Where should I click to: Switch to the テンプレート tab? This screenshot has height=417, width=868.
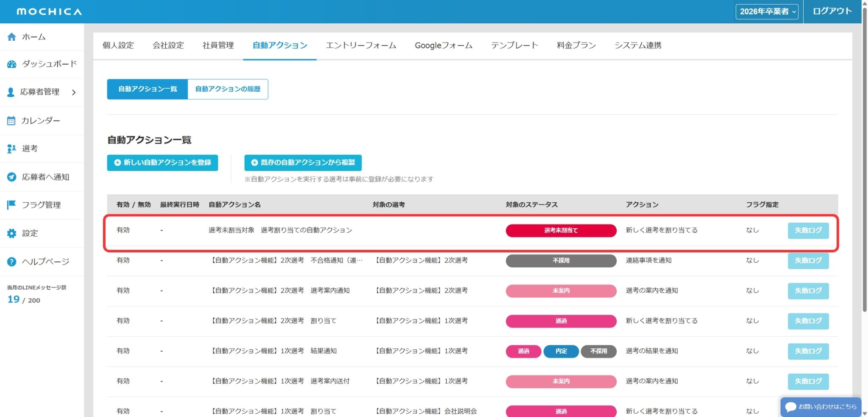coord(514,45)
